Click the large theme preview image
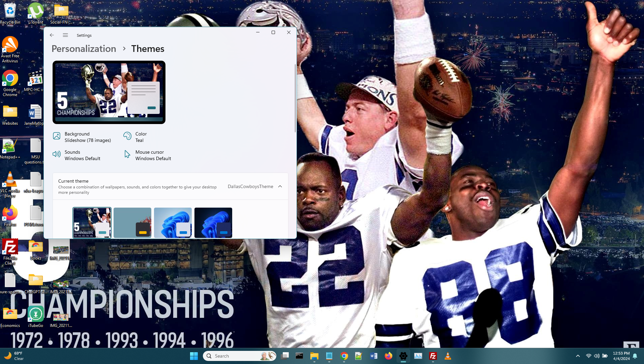 [x=109, y=92]
